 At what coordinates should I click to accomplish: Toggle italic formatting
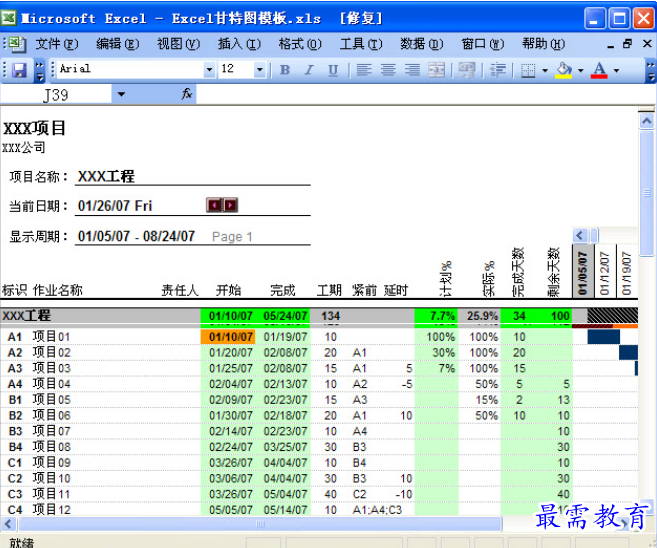[x=309, y=70]
